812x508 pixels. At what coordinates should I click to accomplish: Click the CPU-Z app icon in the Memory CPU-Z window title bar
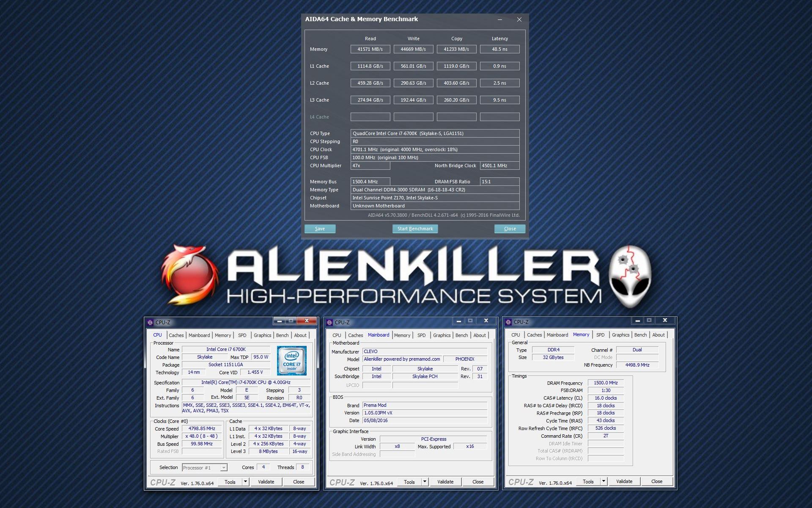(508, 322)
